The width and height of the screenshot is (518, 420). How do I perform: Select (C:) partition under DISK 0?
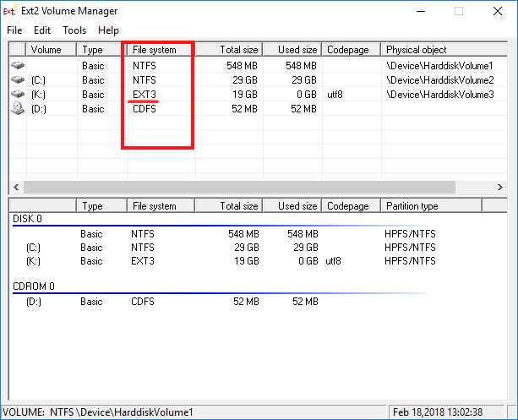pyautogui.click(x=33, y=248)
